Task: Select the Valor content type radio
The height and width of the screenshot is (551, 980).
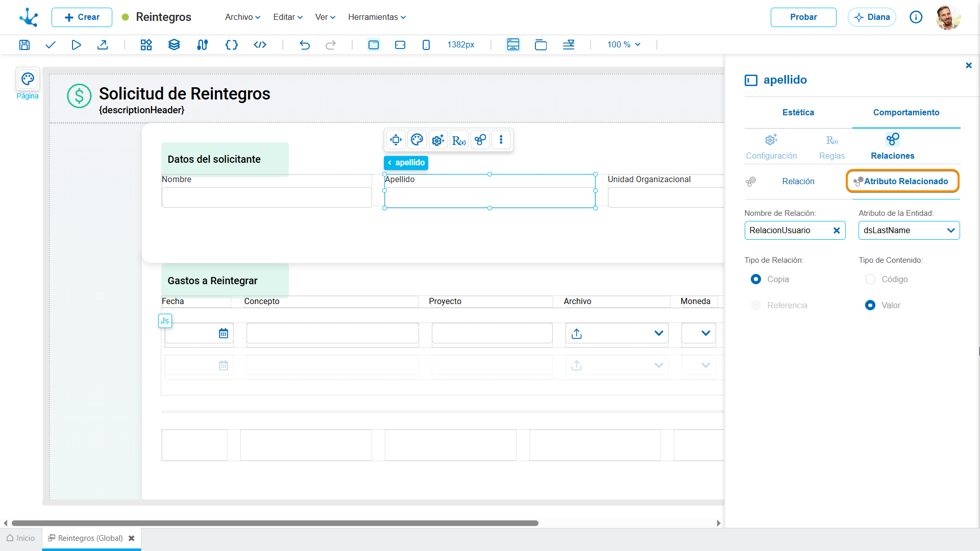Action: point(870,306)
